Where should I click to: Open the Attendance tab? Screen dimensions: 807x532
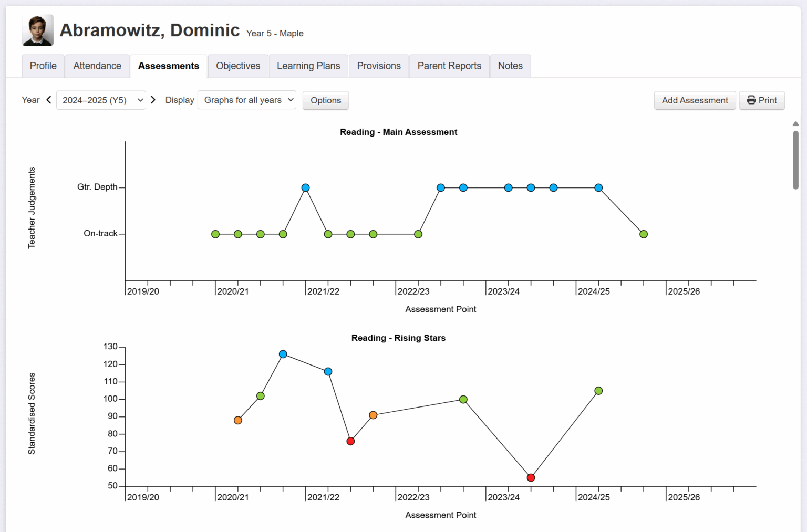pyautogui.click(x=97, y=66)
